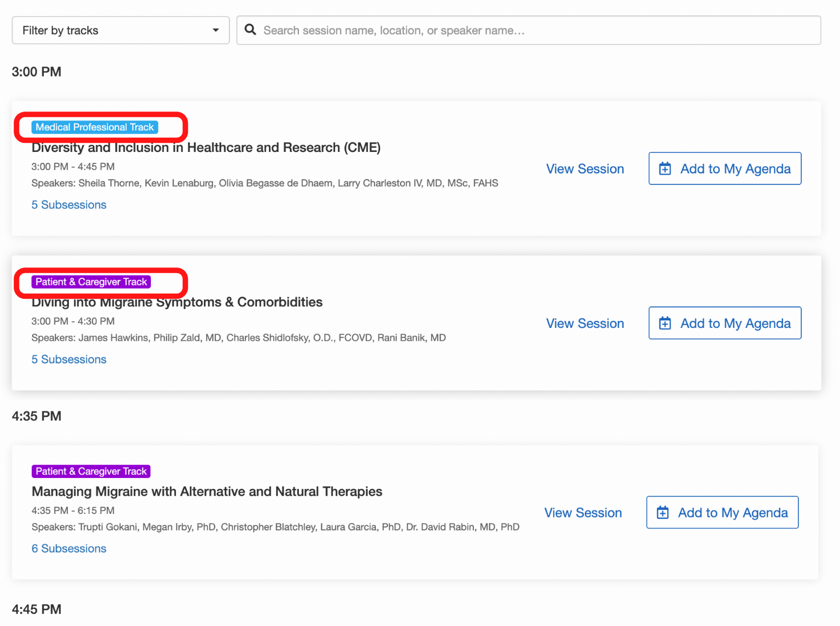840x626 pixels.
Task: Open Diversity and Inclusion in Healthcare session title
Action: pyautogui.click(x=206, y=147)
